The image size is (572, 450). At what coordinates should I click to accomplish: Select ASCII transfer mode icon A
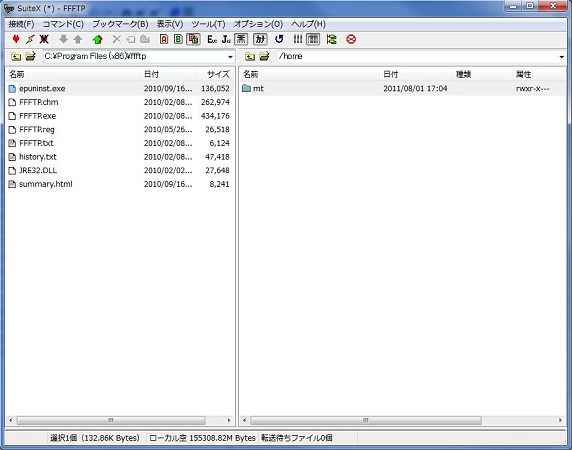164,39
